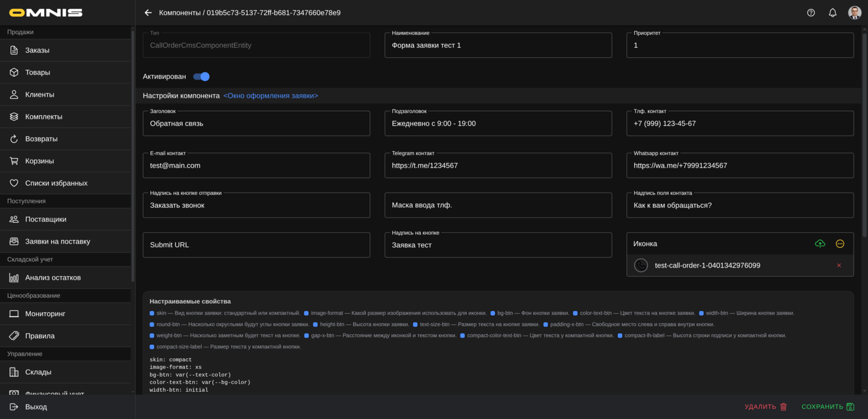Select Мониторинг in the sidebar
Viewport: 868px width, 419px height.
(x=45, y=313)
